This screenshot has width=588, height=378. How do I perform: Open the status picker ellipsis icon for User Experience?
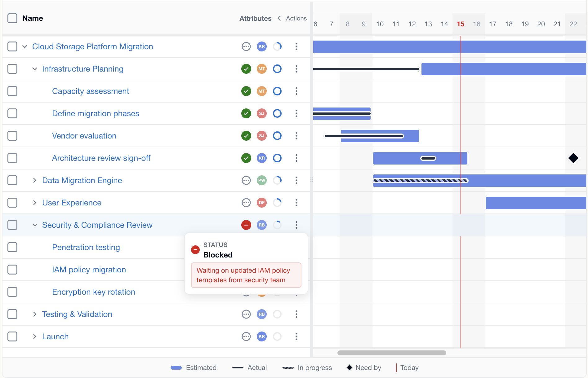[246, 203]
